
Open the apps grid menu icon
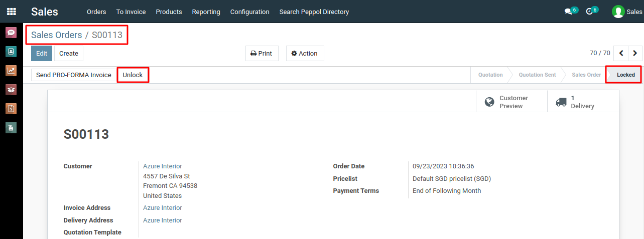(x=11, y=12)
